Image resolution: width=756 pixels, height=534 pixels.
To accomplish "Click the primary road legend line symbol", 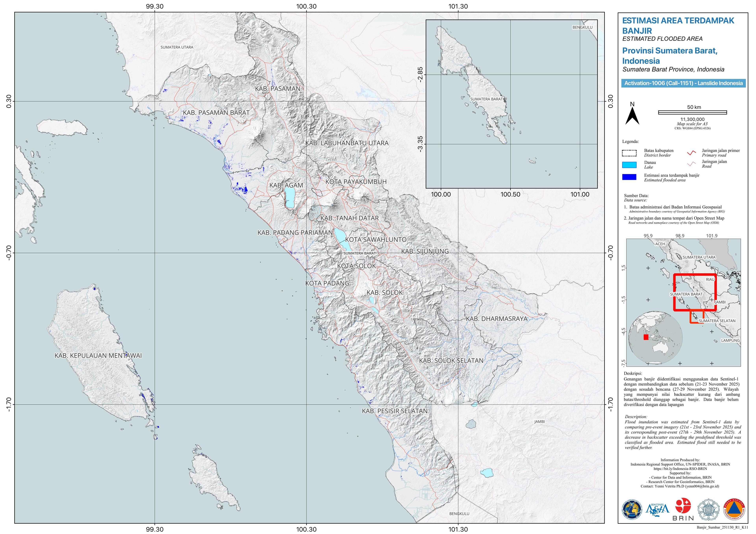I will coord(691,153).
